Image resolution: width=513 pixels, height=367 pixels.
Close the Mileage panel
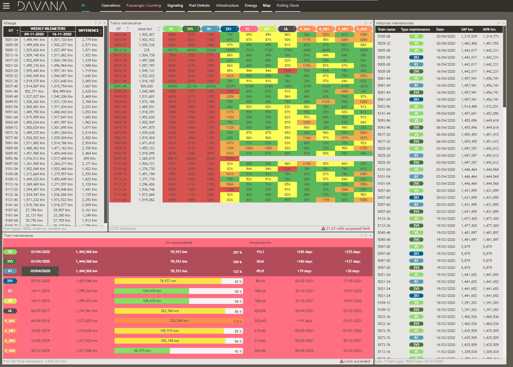(104, 23)
